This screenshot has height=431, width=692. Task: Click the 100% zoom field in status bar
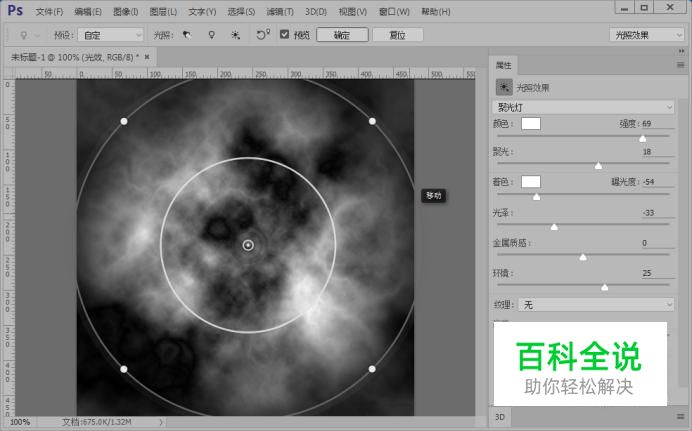[x=20, y=422]
